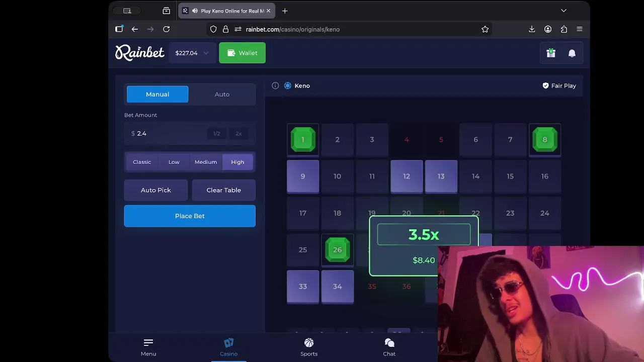Viewport: 644px width, 362px height.
Task: Double the bet with 2x
Action: (238, 133)
